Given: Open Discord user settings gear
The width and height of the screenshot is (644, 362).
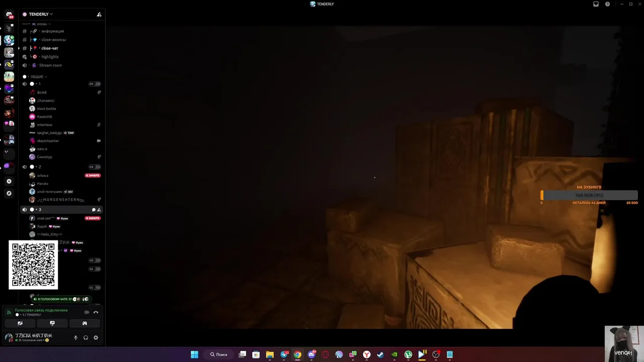Looking at the screenshot, I should (96, 337).
